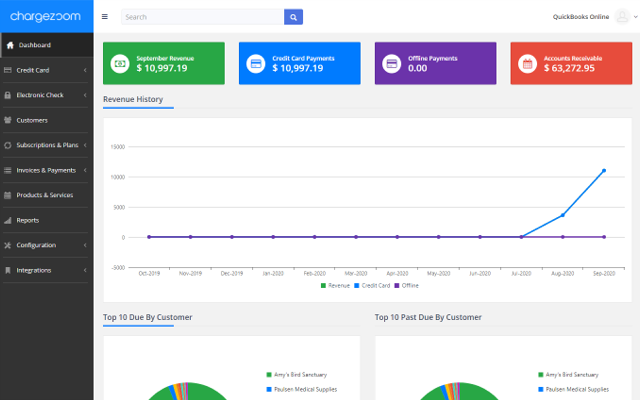Click the Electronic Check lock icon

click(7, 95)
